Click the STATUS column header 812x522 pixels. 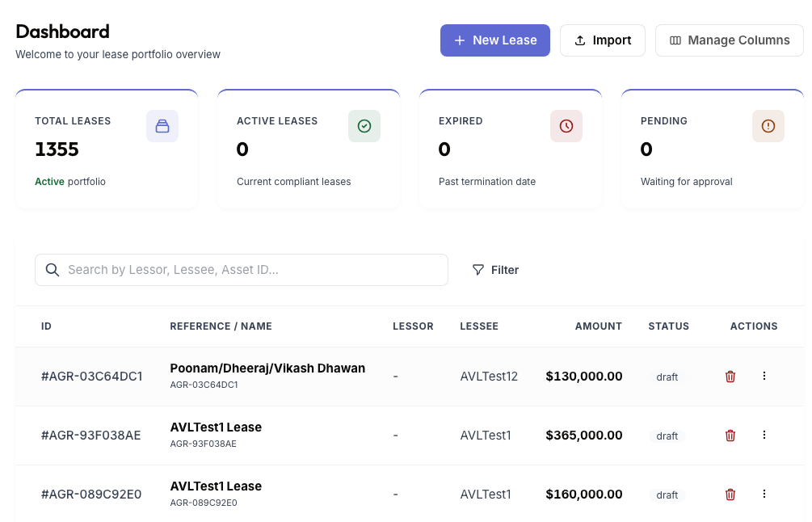tap(668, 326)
